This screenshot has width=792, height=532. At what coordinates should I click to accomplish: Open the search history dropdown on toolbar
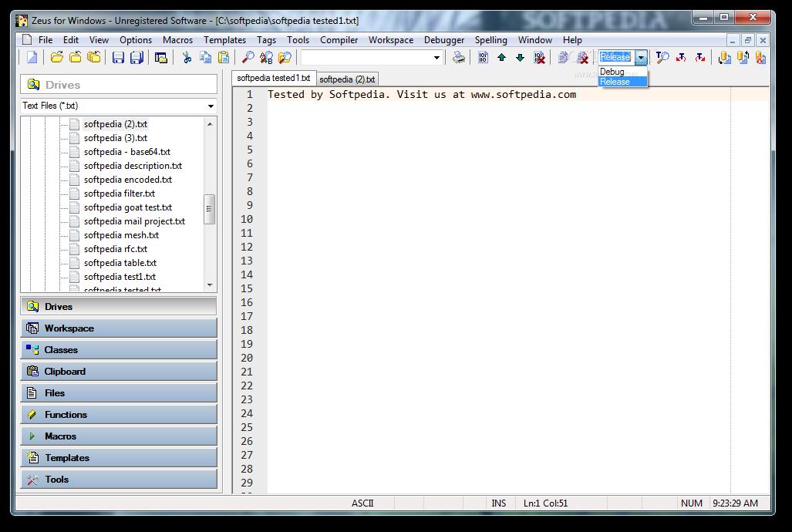click(436, 56)
